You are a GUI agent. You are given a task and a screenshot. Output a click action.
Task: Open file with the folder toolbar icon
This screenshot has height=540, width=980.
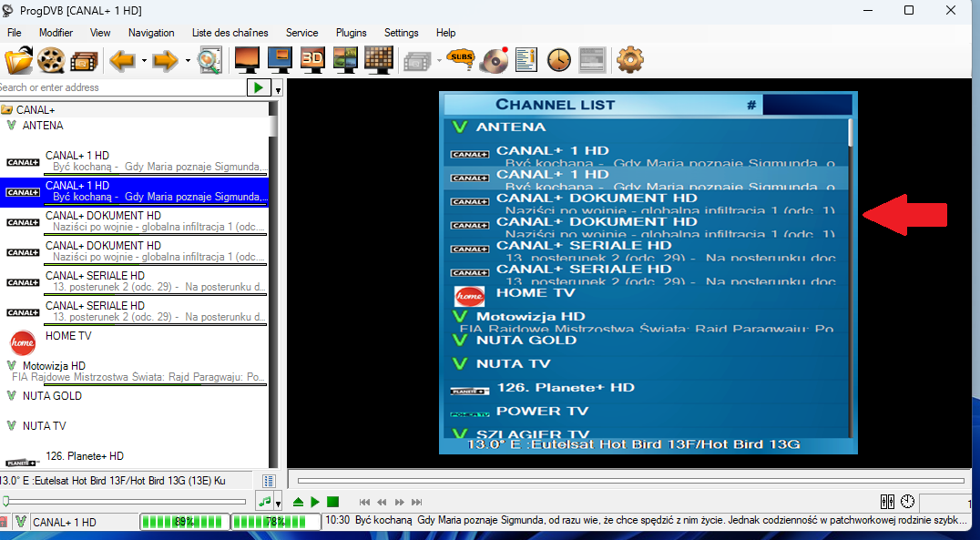tap(19, 60)
